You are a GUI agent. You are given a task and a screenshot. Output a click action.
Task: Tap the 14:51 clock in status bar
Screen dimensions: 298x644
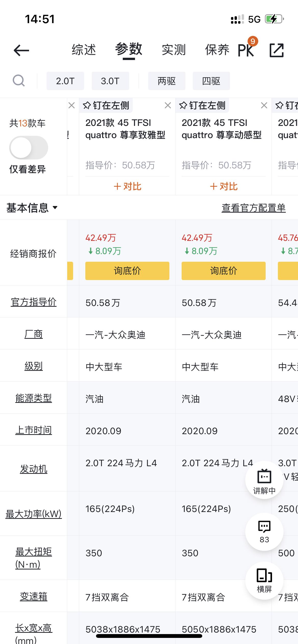point(40,19)
